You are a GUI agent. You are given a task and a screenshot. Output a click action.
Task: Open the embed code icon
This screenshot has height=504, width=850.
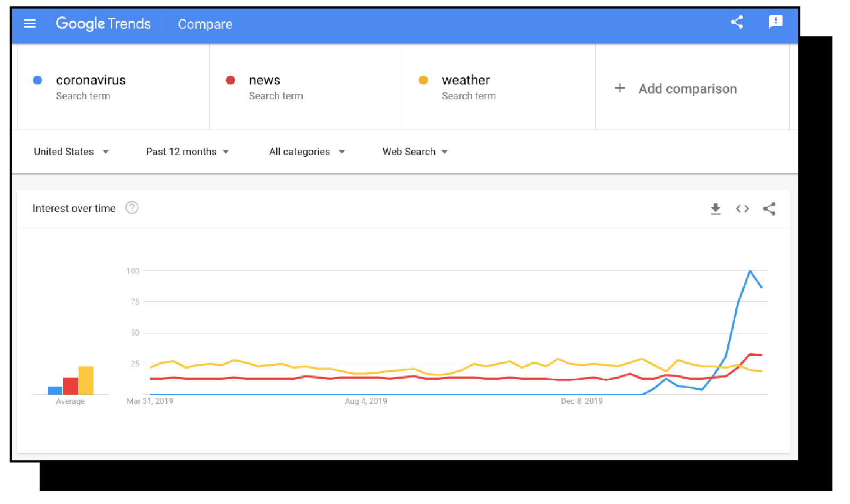point(743,209)
